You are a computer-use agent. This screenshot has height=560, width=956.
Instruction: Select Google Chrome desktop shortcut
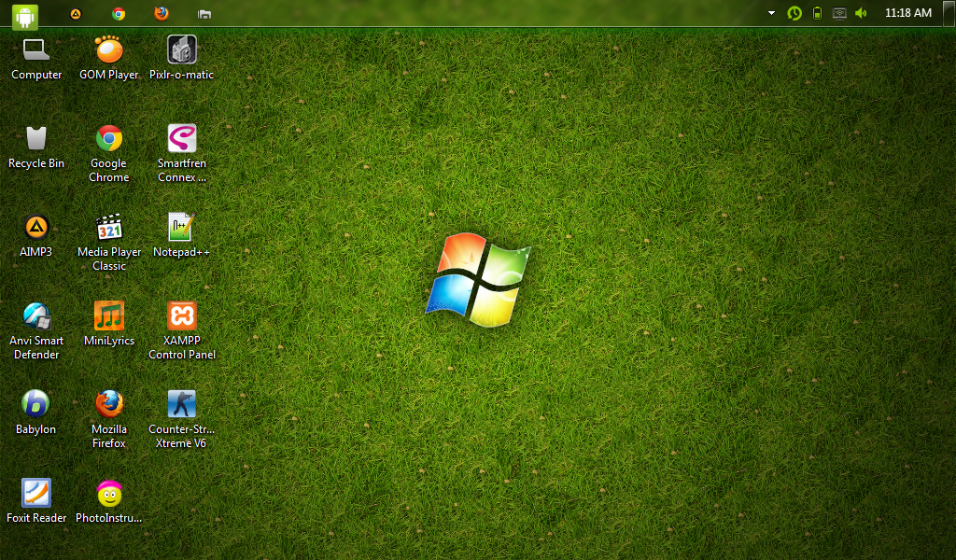click(x=109, y=154)
